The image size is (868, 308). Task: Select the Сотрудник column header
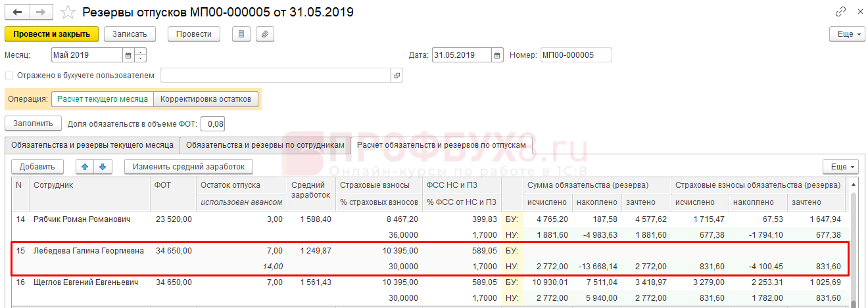[x=90, y=194]
